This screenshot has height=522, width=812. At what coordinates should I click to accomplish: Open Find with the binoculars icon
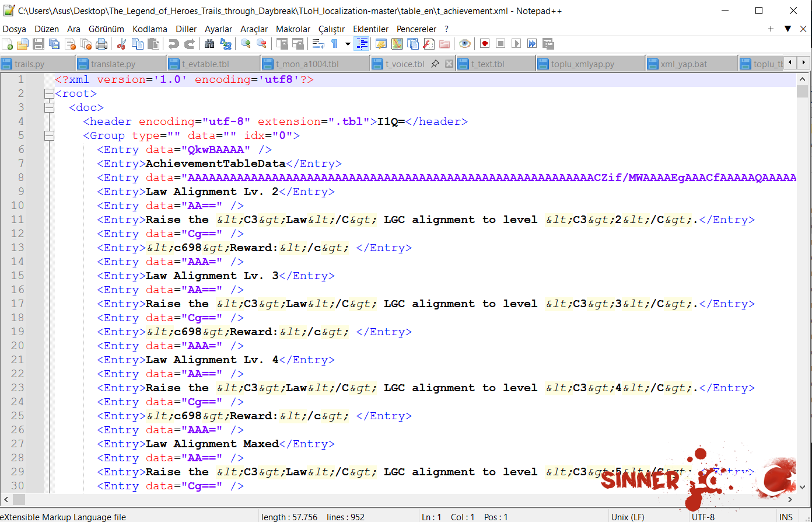[209, 44]
